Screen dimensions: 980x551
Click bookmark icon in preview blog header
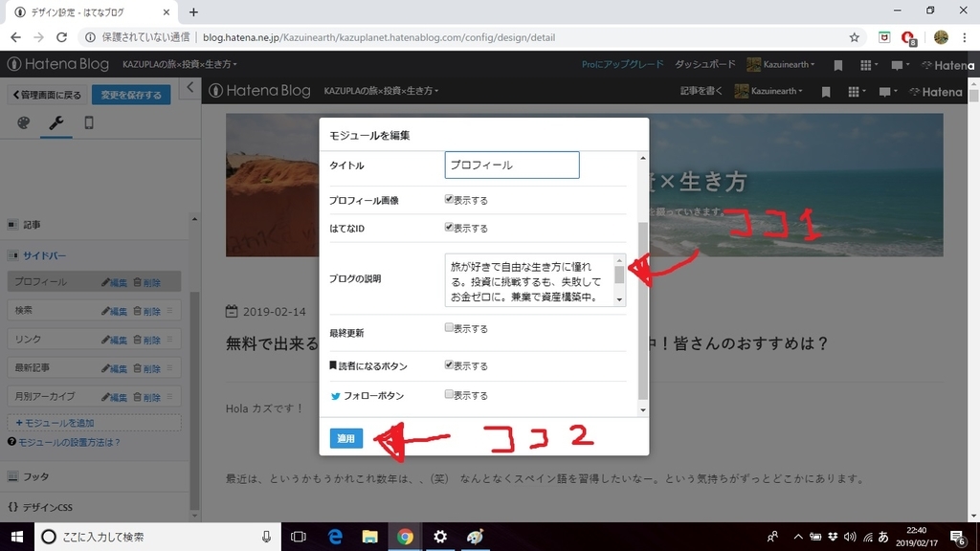[x=826, y=92]
